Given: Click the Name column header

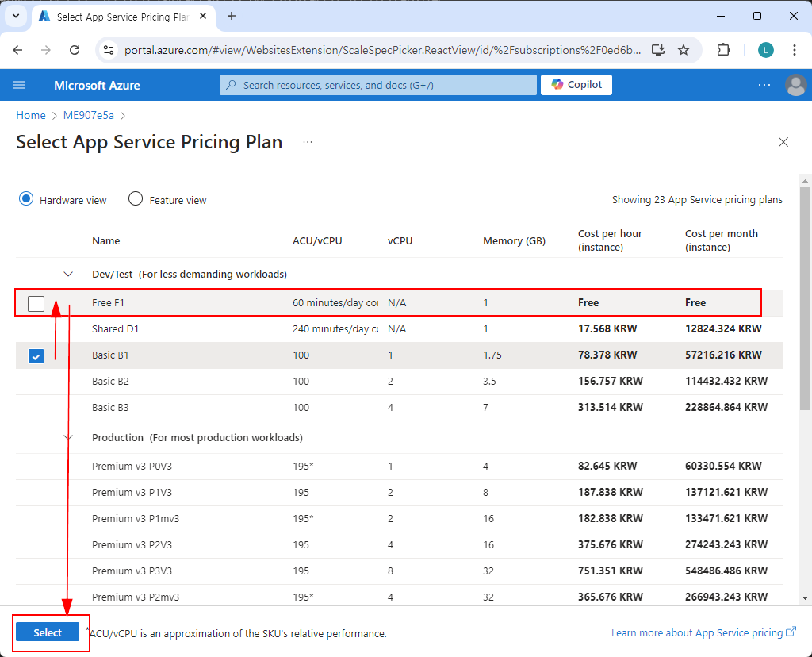Looking at the screenshot, I should click(105, 241).
